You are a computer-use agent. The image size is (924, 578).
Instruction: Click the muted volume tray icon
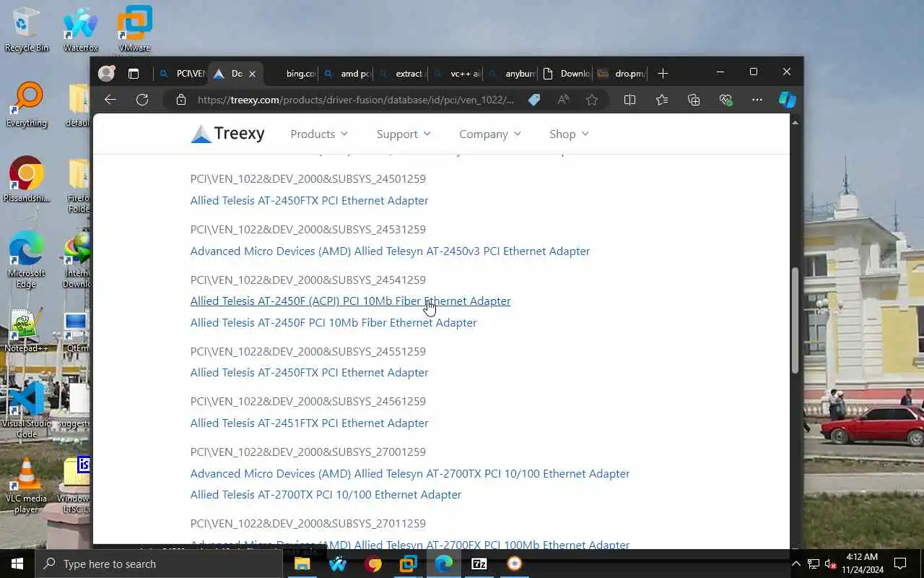(830, 564)
